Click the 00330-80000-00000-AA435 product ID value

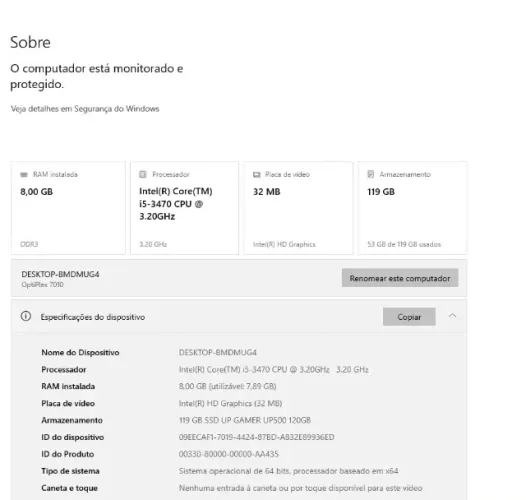coord(229,454)
